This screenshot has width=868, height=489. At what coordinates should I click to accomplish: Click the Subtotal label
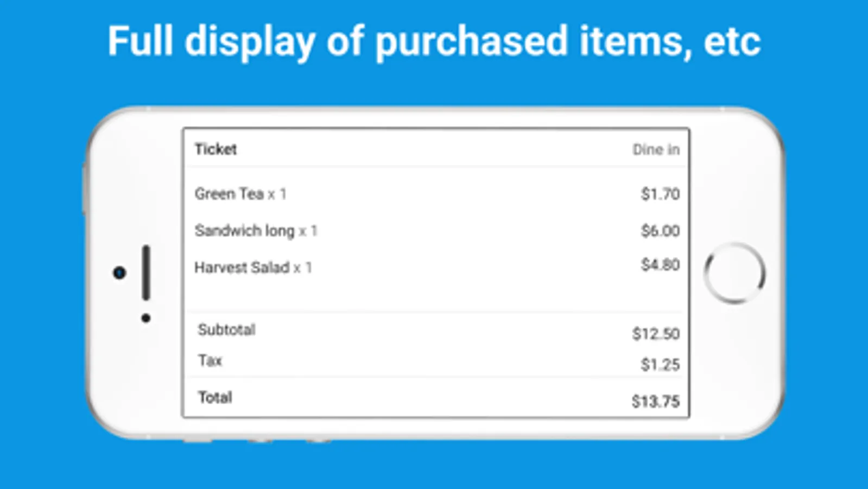226,330
